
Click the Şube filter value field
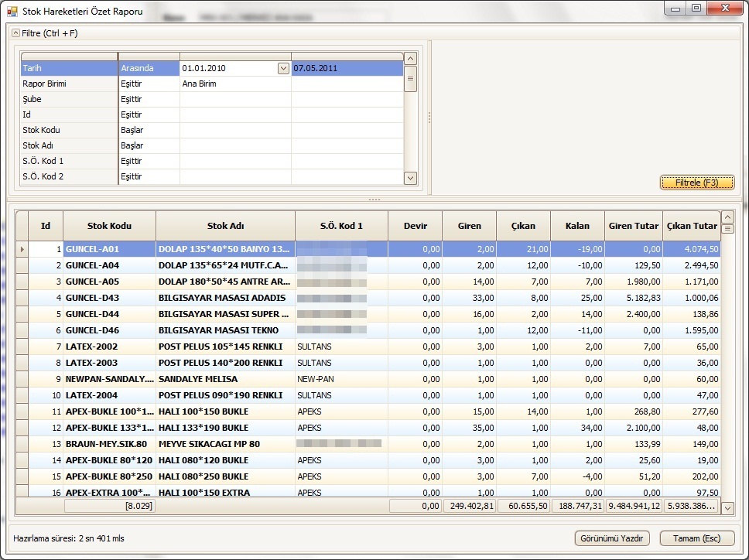(235, 99)
